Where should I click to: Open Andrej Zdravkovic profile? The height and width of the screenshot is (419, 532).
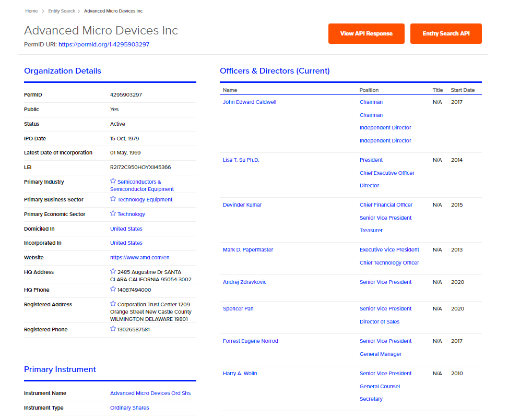pyautogui.click(x=245, y=282)
